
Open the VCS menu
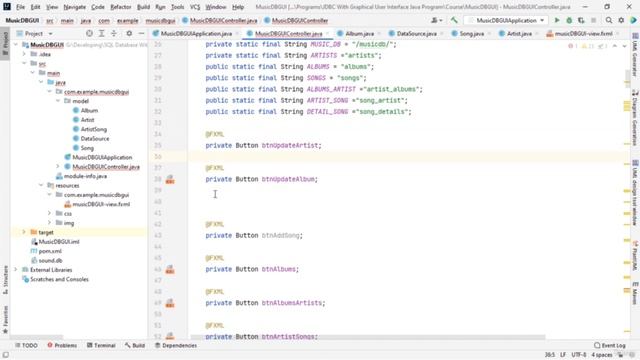coord(195,7)
